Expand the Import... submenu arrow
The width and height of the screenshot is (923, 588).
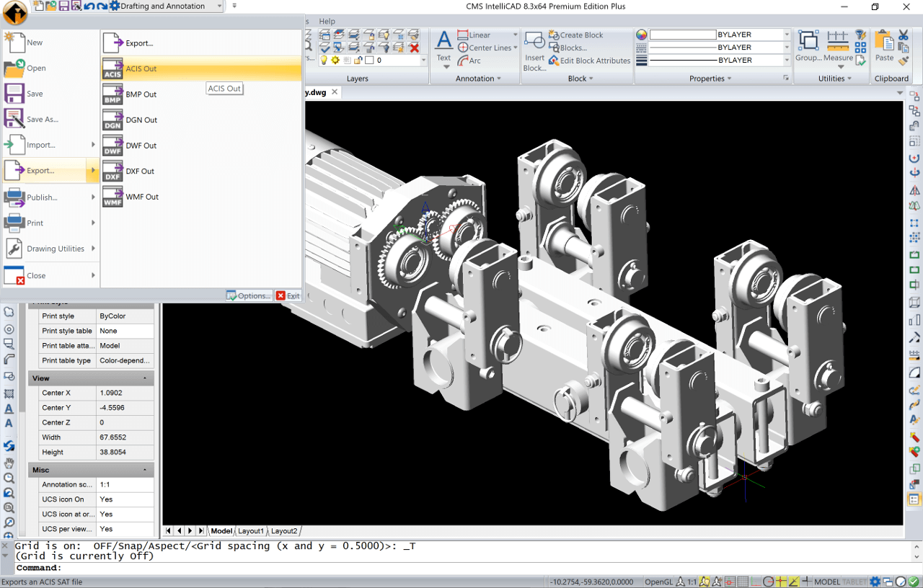coord(93,145)
